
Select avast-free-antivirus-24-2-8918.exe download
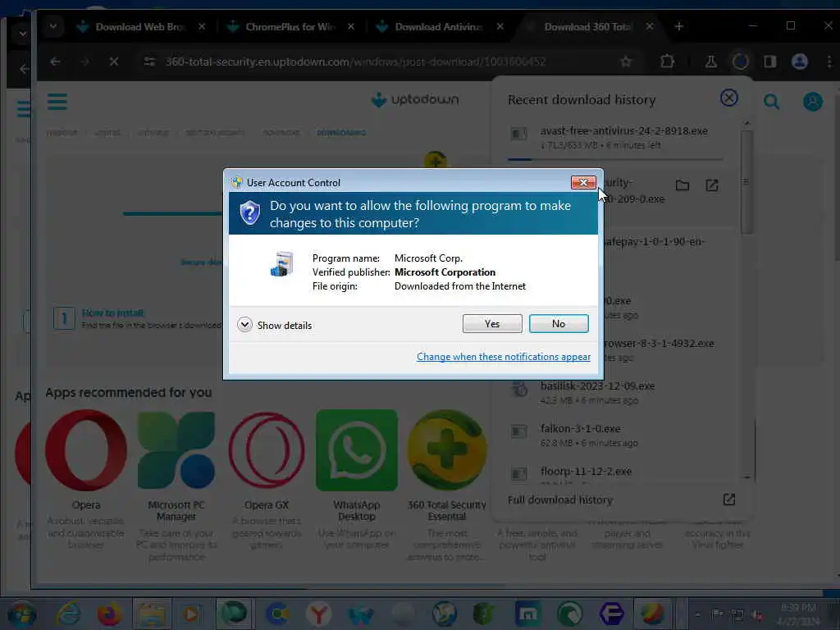tap(615, 138)
